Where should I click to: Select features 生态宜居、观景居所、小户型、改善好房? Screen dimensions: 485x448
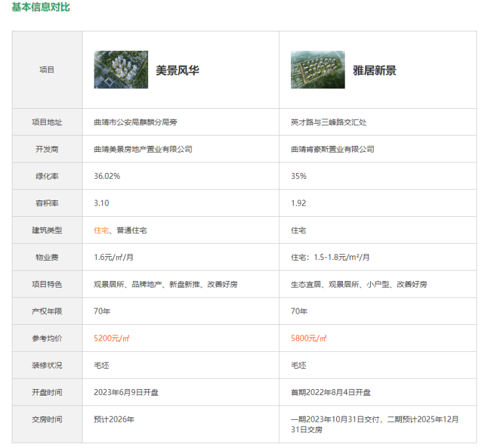(x=359, y=284)
